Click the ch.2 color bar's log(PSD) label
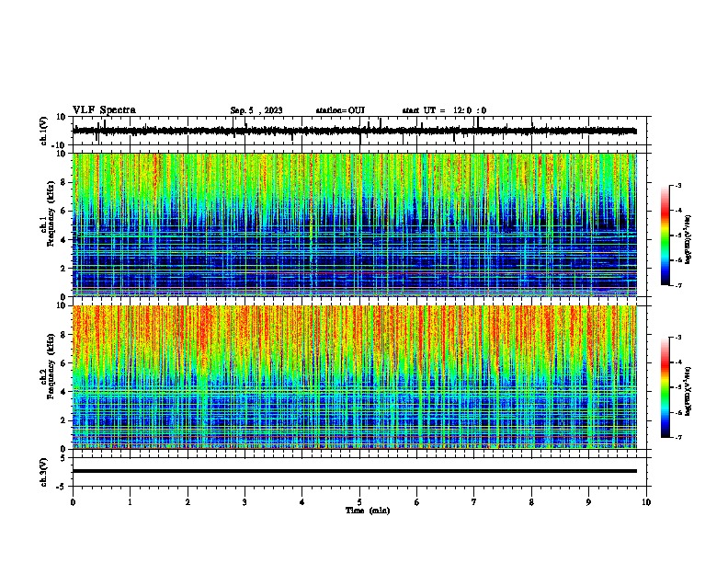Screen dimensions: 728x563 click(x=688, y=392)
